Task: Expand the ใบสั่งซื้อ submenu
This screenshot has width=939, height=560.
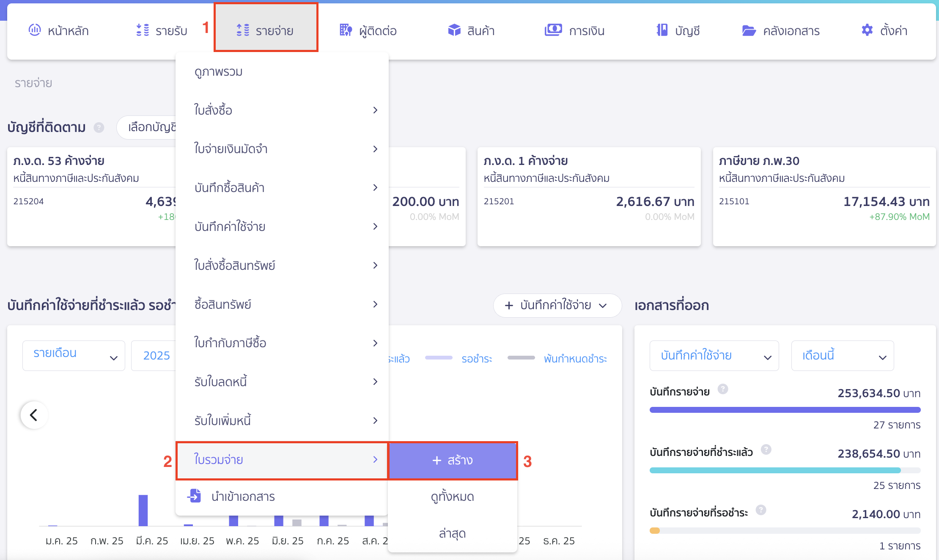Action: (x=282, y=110)
